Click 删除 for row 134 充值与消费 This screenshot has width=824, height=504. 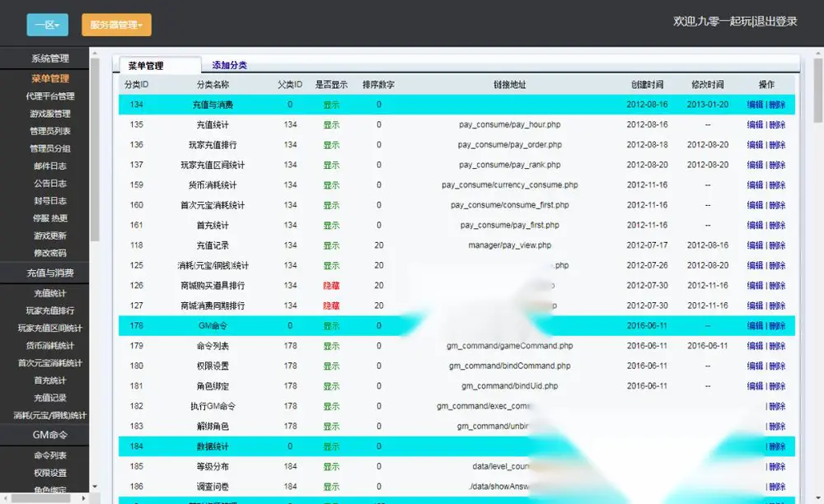[x=777, y=105]
